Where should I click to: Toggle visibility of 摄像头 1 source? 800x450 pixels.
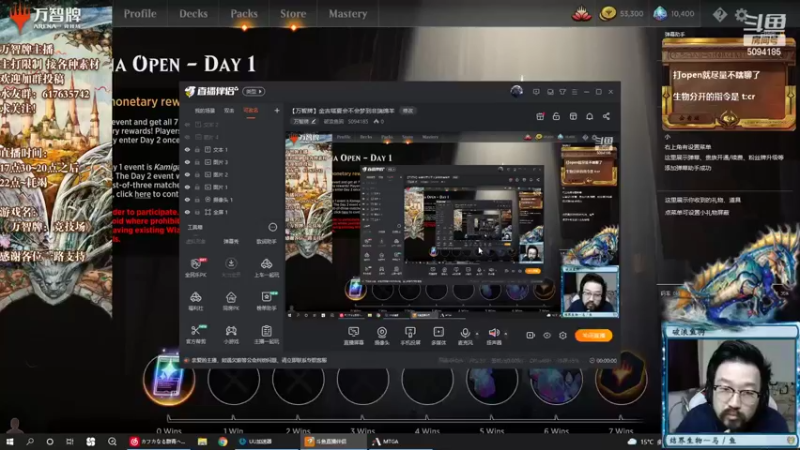[187, 199]
